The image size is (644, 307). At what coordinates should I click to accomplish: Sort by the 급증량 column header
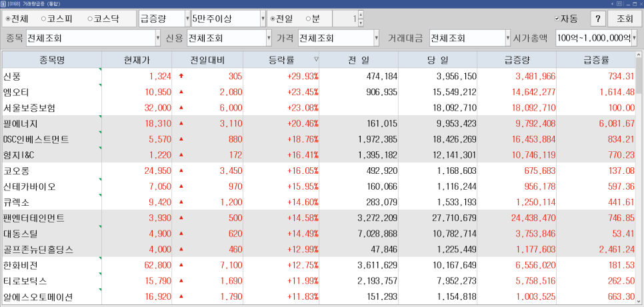tap(516, 60)
